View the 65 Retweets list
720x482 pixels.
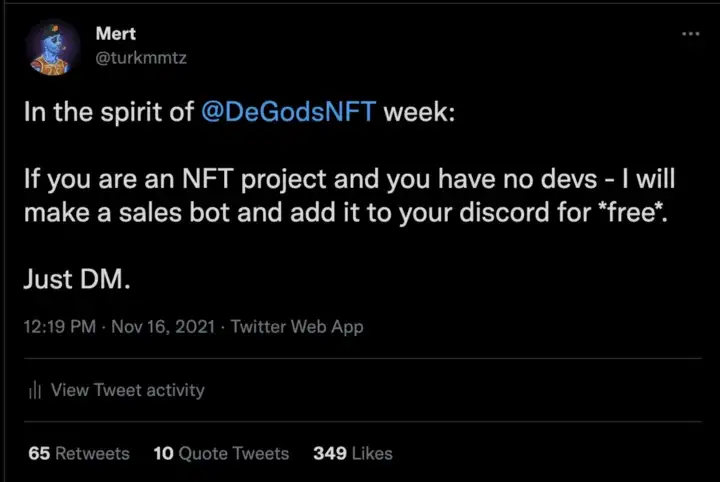click(x=79, y=454)
